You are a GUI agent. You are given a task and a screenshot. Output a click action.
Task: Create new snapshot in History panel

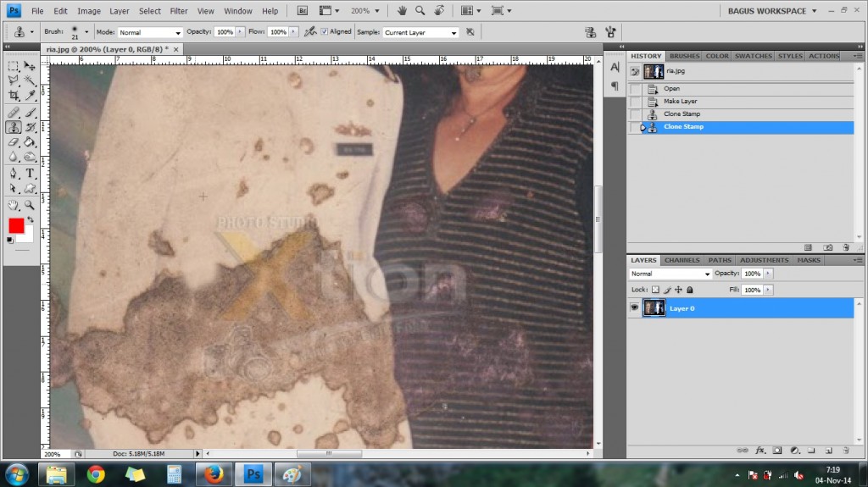[827, 247]
